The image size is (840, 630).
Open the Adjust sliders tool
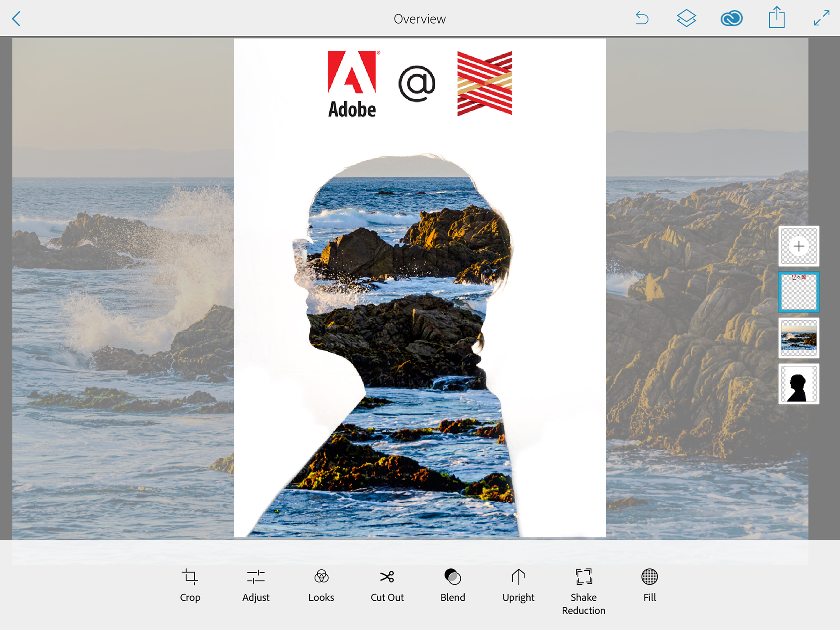(256, 585)
